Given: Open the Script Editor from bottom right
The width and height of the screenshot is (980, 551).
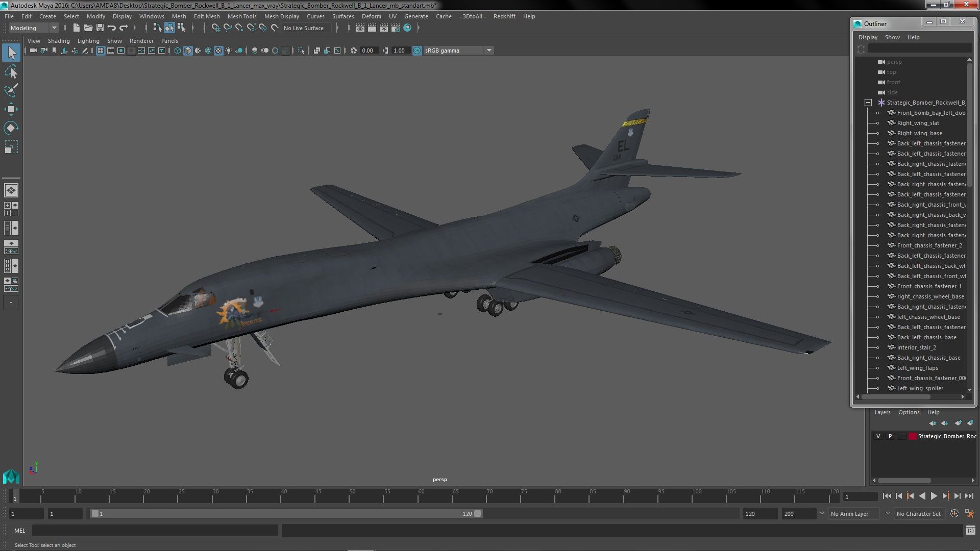Looking at the screenshot, I should tap(971, 530).
